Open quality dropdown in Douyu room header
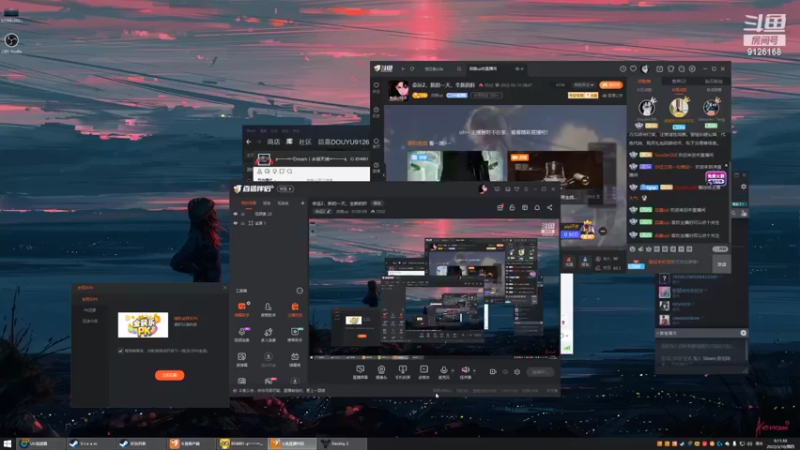Image resolution: width=800 pixels, height=450 pixels. pos(583,85)
